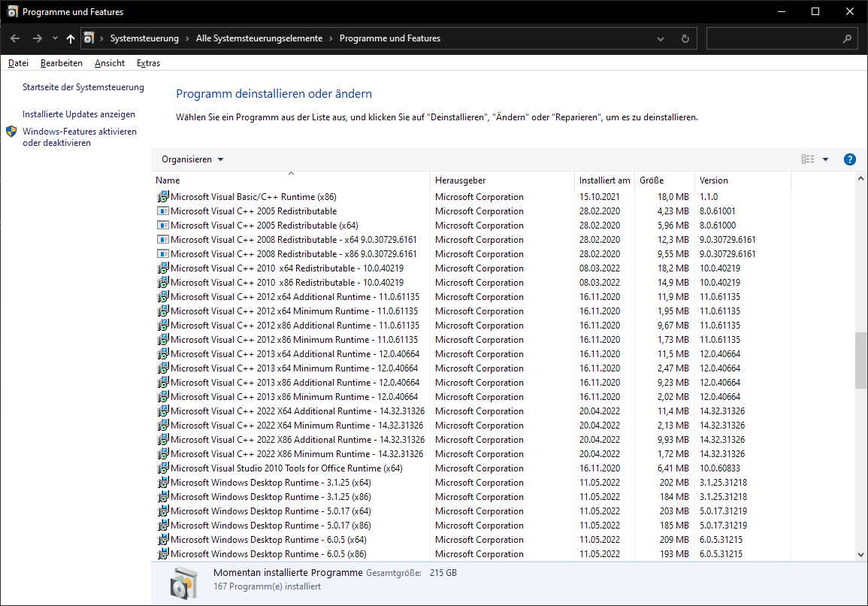The width and height of the screenshot is (868, 606).
Task: Click the window title bar app icon
Action: click(x=12, y=11)
